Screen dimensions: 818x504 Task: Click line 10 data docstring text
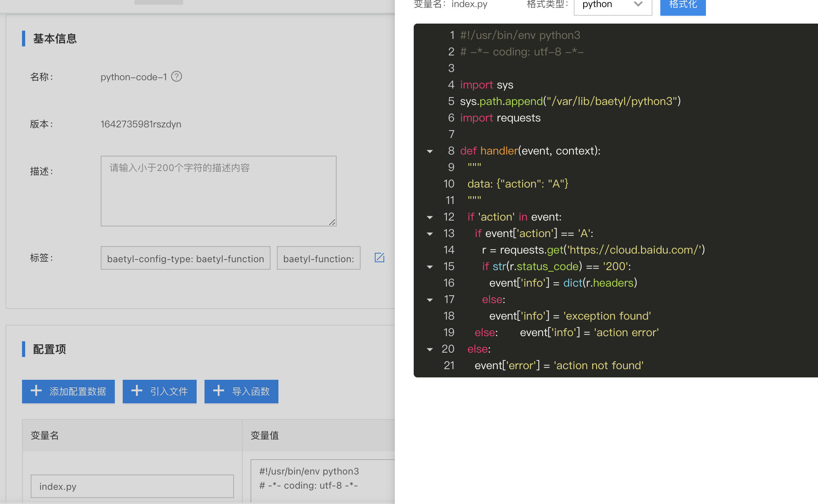pyautogui.click(x=518, y=184)
